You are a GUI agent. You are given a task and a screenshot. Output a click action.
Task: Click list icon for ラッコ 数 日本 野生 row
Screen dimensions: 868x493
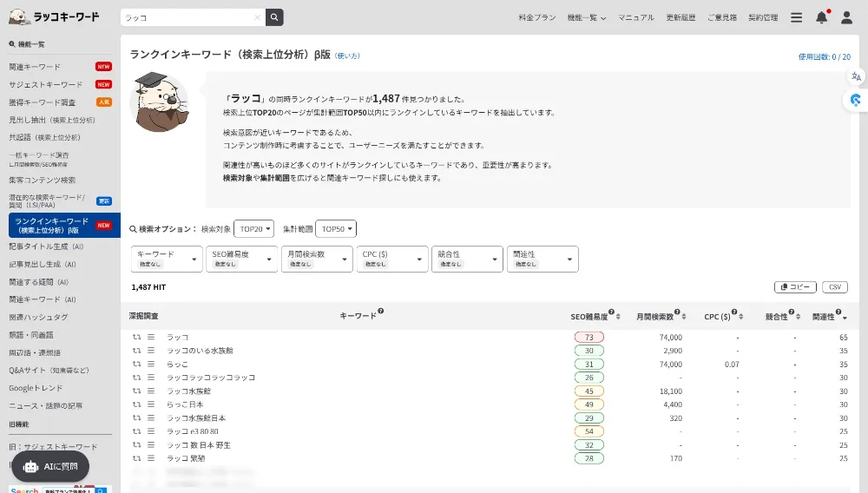tap(150, 445)
